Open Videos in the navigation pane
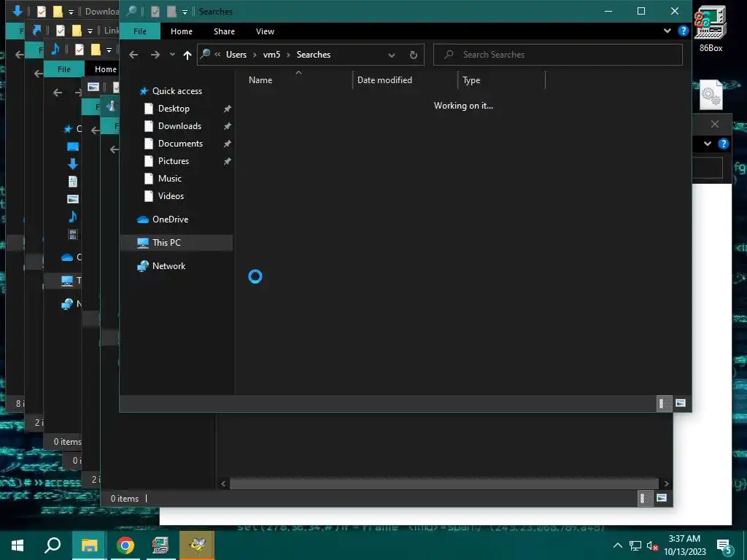 coord(171,196)
